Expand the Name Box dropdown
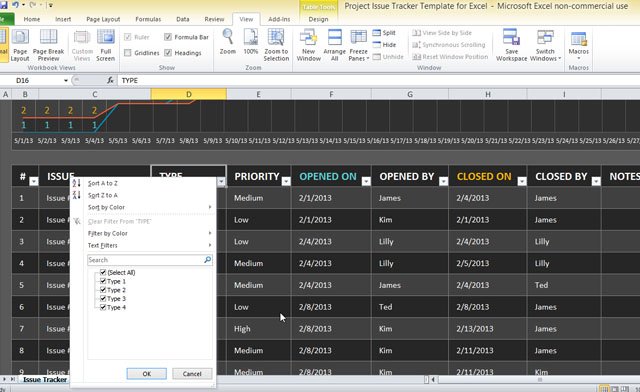This screenshot has height=392, width=640. tap(66, 80)
